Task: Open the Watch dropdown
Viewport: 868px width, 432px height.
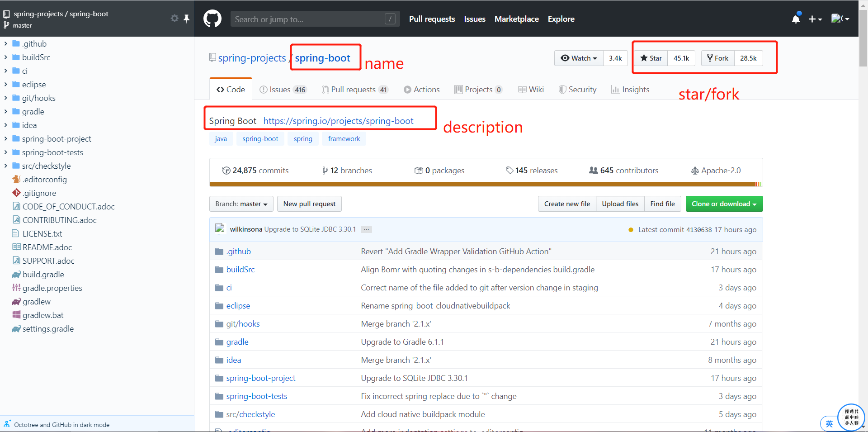Action: click(579, 58)
